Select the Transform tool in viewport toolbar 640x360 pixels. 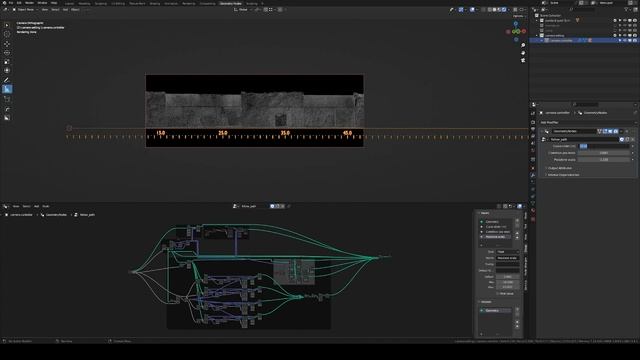click(7, 71)
